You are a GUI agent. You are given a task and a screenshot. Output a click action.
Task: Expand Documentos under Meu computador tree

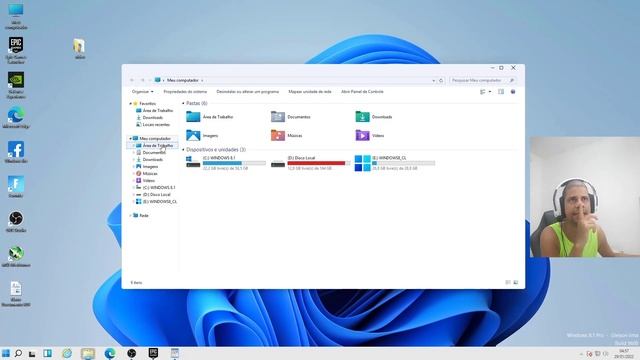point(134,152)
